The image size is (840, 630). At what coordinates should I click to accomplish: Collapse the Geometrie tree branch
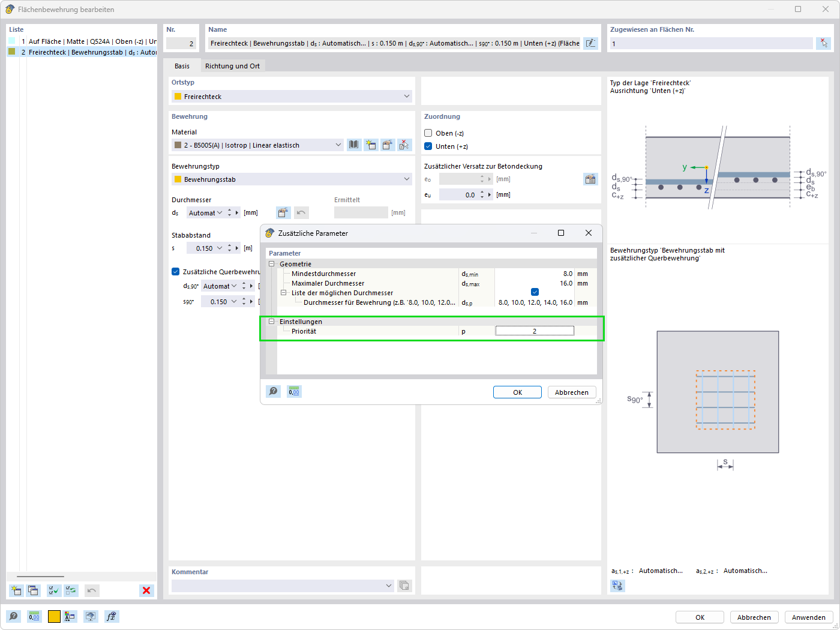coord(271,263)
